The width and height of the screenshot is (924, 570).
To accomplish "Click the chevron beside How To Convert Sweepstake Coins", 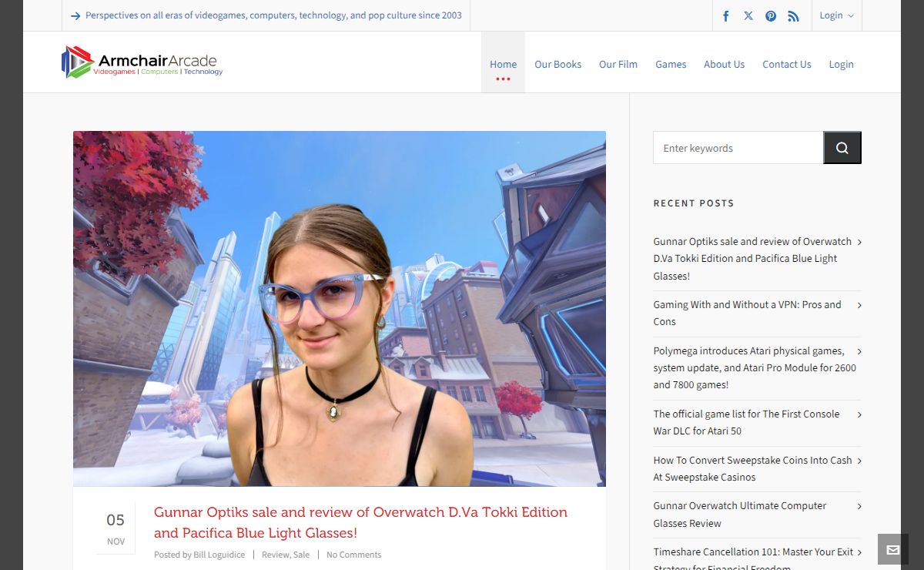I will (x=859, y=461).
